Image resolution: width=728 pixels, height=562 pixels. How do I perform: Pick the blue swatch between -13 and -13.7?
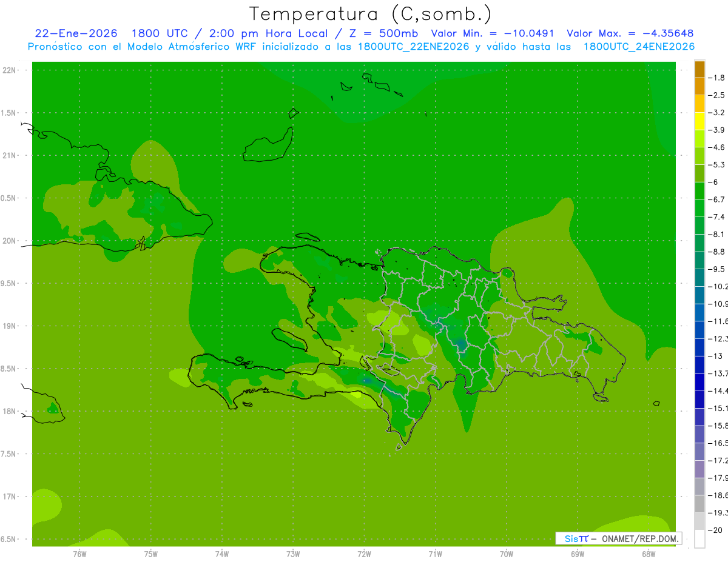tap(699, 364)
